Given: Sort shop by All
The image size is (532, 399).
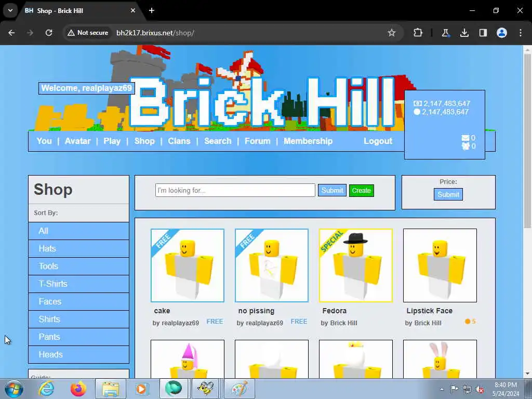Looking at the screenshot, I should point(79,231).
